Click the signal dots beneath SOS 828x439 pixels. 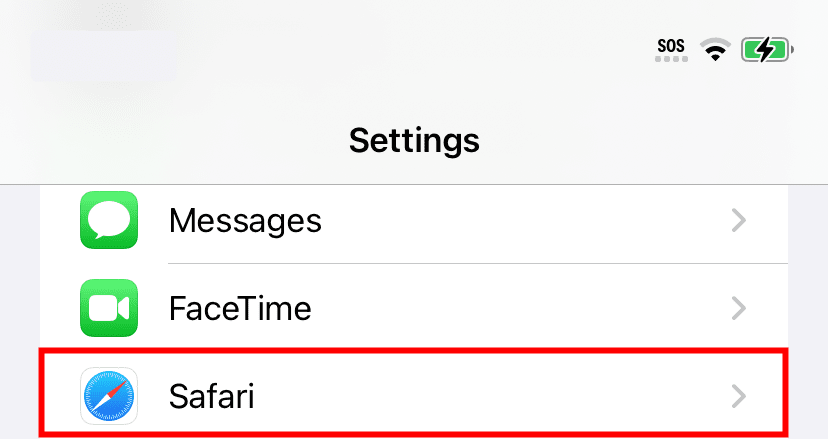[672, 59]
